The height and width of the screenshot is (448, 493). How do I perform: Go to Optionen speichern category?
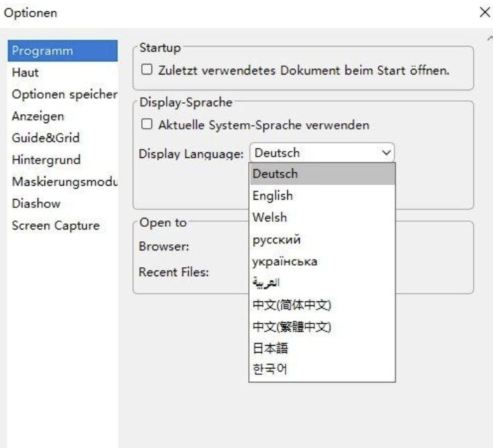point(63,95)
